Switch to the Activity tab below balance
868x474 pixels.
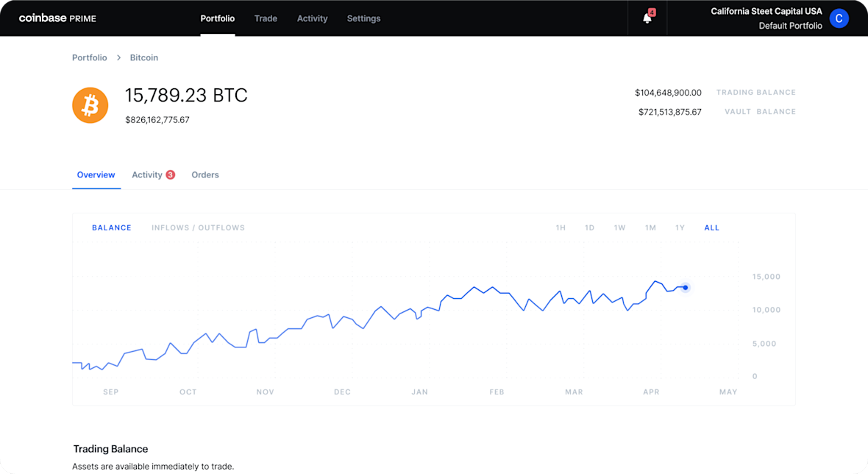point(146,175)
